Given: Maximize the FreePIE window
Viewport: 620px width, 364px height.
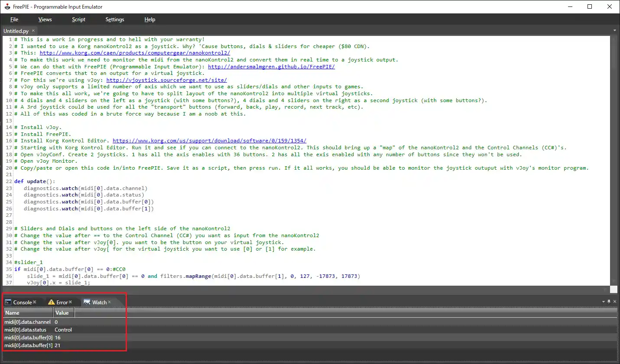Looking at the screenshot, I should (590, 6).
